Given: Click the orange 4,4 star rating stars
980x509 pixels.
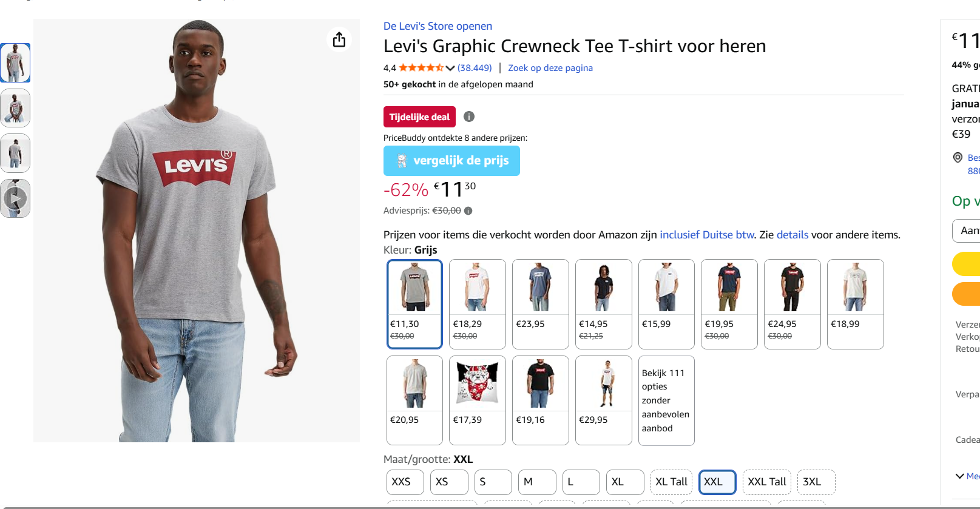Looking at the screenshot, I should (421, 67).
